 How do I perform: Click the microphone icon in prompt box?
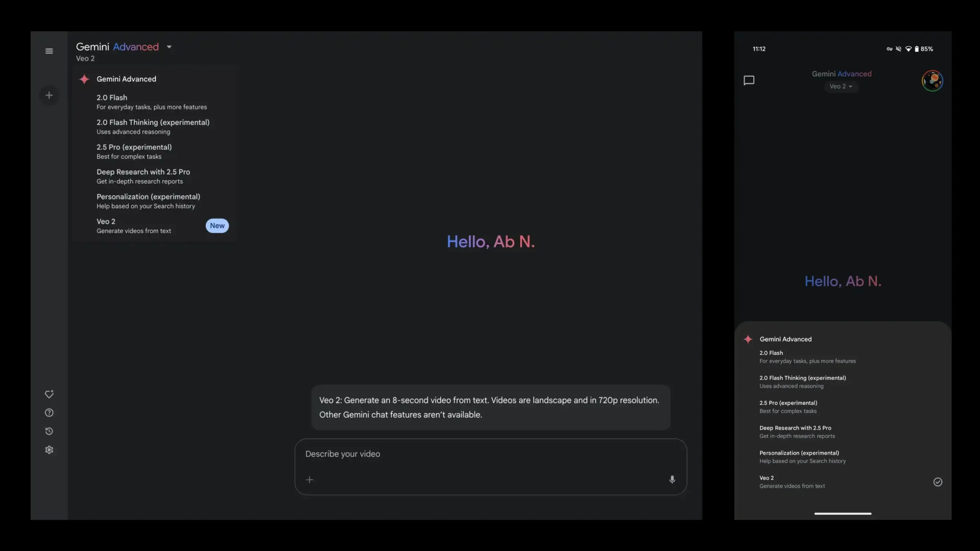click(x=672, y=479)
